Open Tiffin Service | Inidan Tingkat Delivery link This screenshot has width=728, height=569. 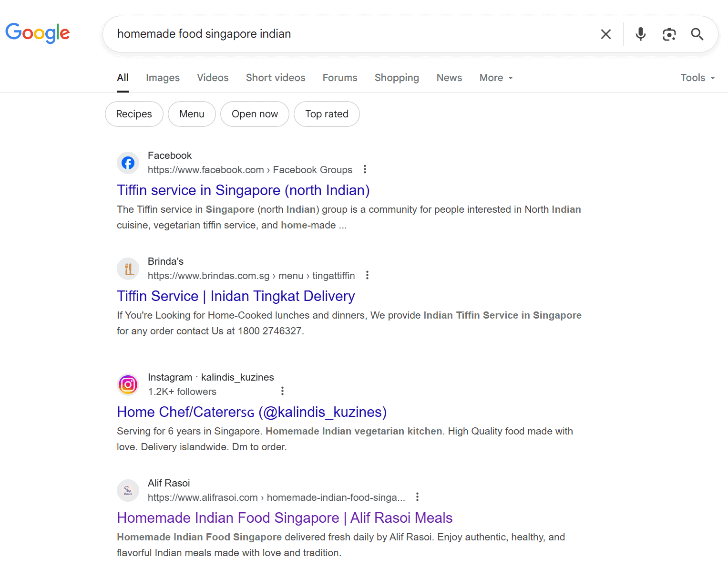tap(236, 296)
